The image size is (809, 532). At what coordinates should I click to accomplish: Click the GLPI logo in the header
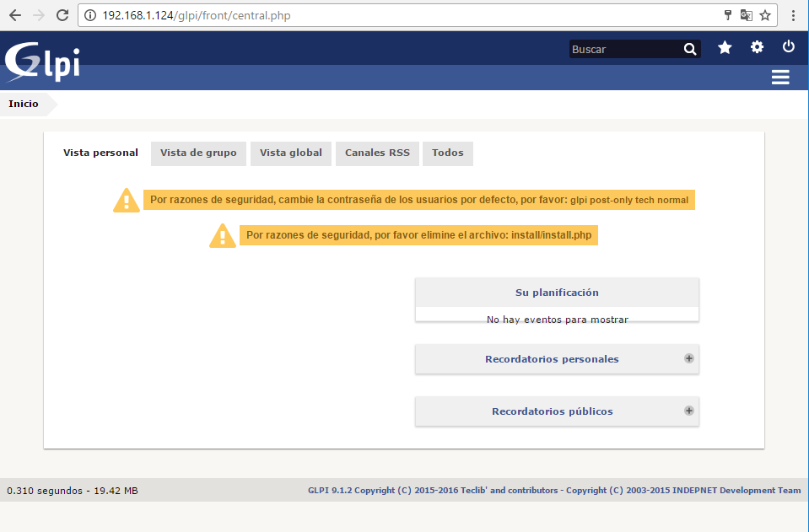pos(42,61)
